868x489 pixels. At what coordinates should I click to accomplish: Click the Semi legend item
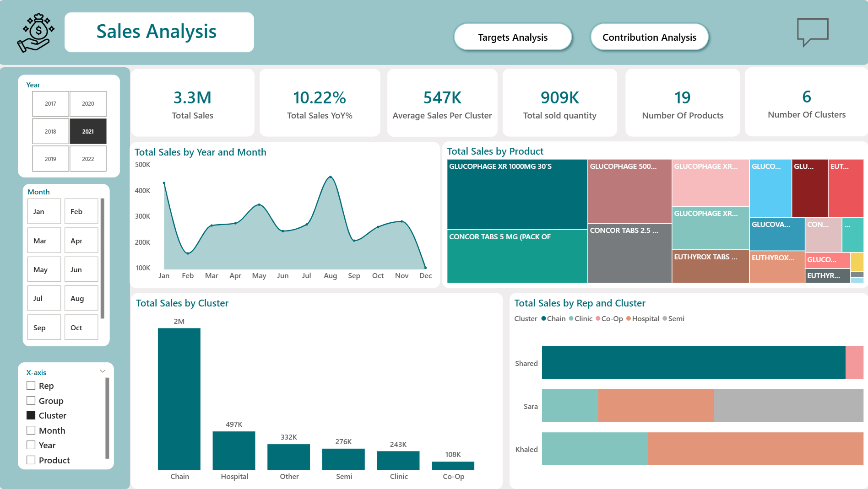[x=673, y=318]
